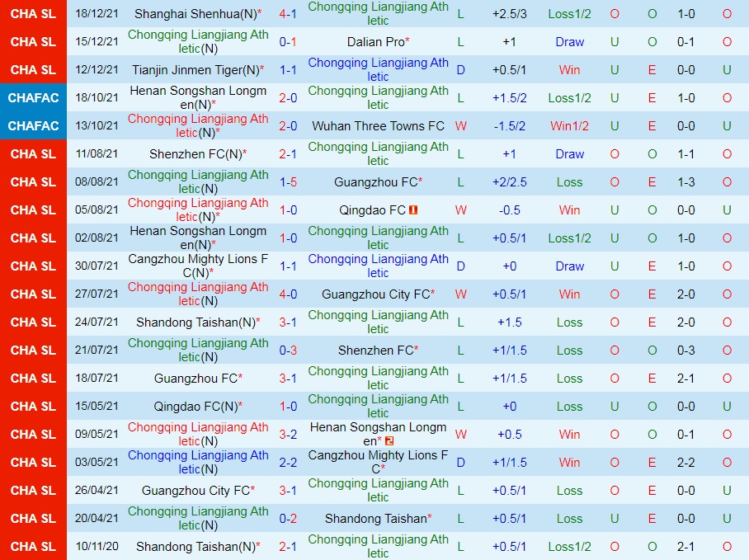
Task: Open the Guangzhou FC team link
Action: point(377,181)
